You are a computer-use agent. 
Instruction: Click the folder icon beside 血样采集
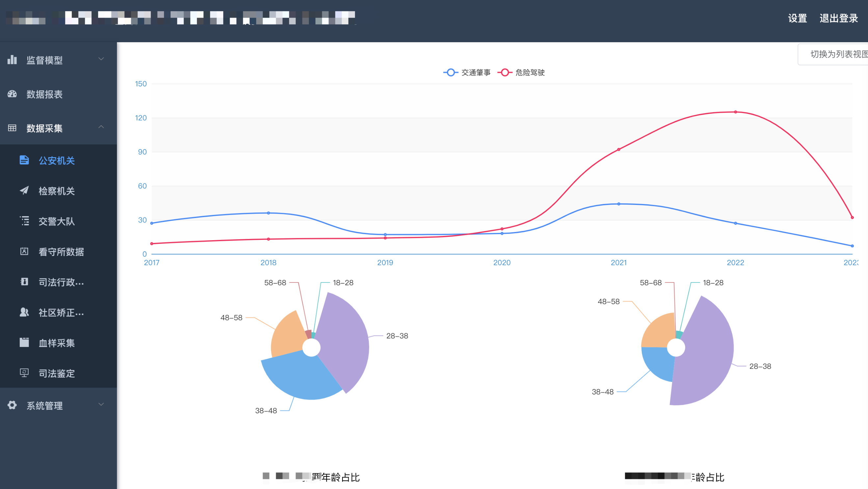(x=24, y=342)
